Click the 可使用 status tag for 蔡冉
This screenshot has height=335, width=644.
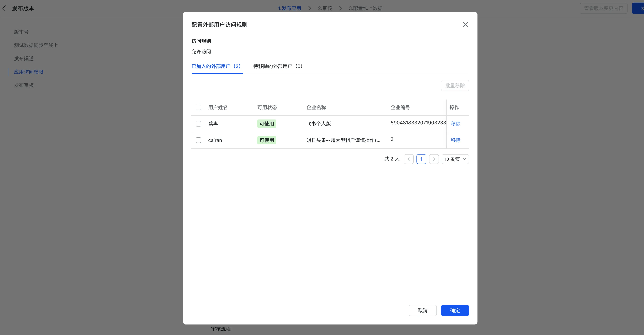(266, 124)
